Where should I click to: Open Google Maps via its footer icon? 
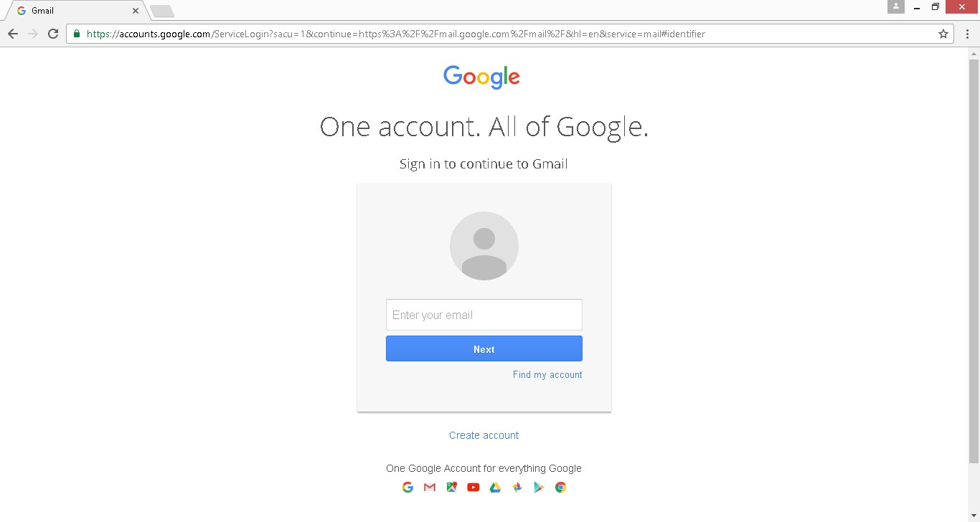451,487
